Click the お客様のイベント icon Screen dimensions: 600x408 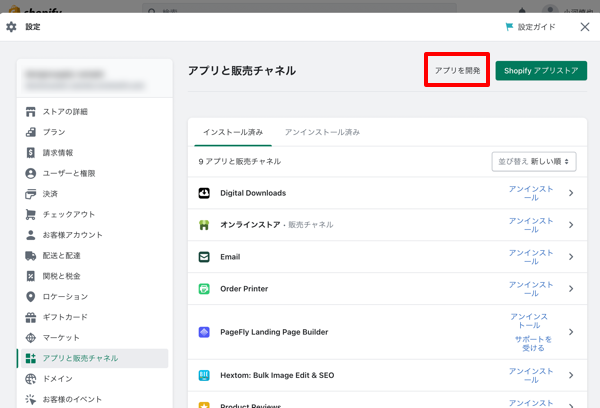[31, 400]
